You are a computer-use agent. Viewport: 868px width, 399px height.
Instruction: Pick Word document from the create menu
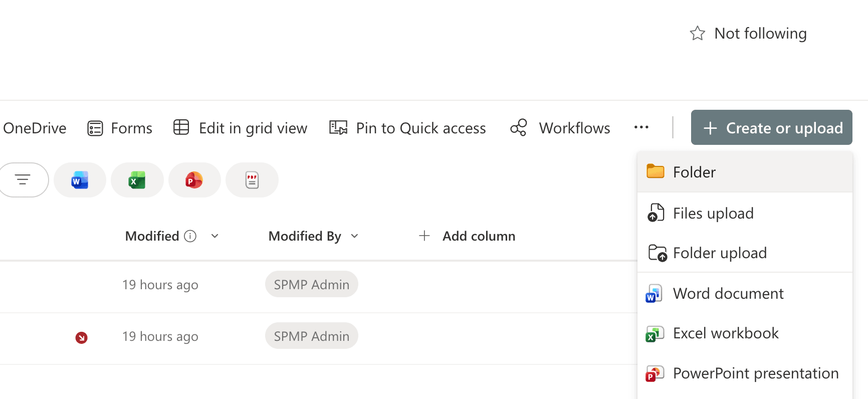coord(728,293)
